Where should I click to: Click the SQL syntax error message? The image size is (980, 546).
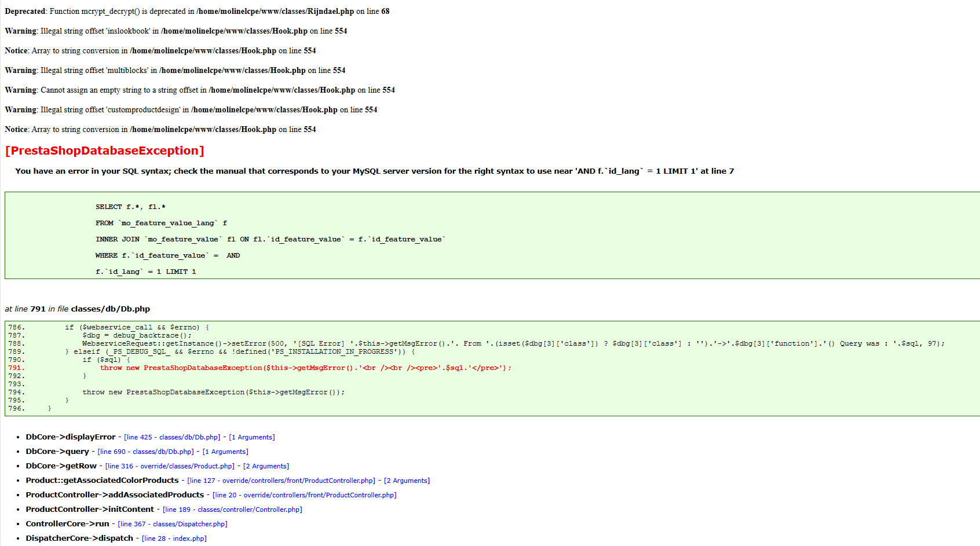point(375,171)
